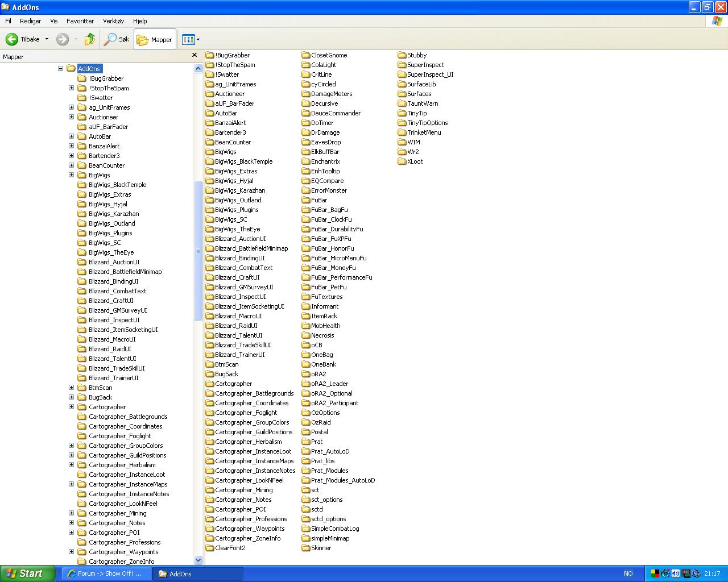The width and height of the screenshot is (728, 582).
Task: Click the Windows Start button
Action: 28,573
